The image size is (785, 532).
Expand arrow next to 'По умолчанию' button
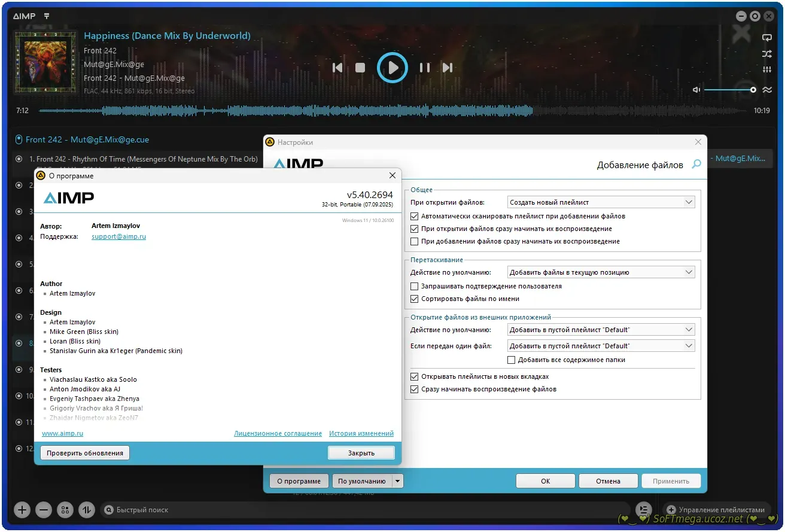pyautogui.click(x=398, y=481)
